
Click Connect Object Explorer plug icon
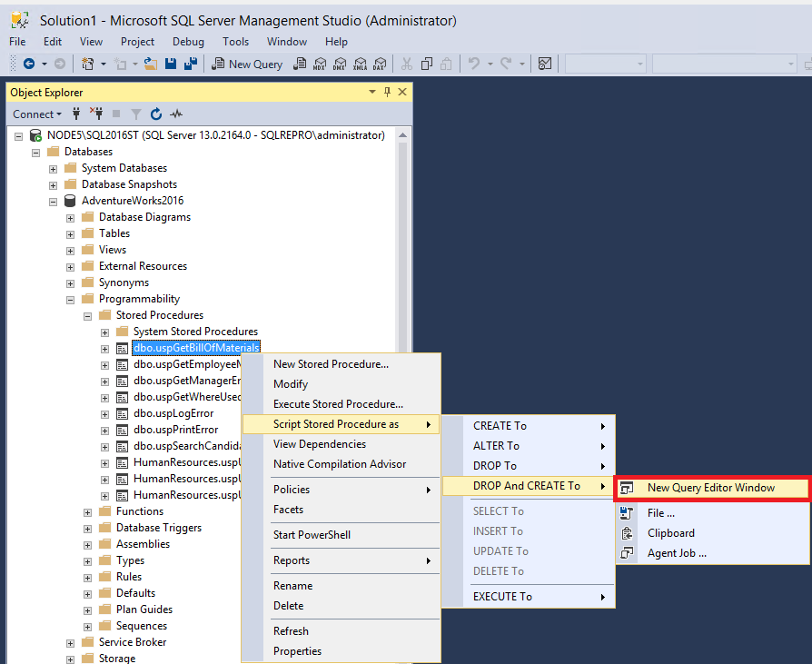click(x=76, y=114)
